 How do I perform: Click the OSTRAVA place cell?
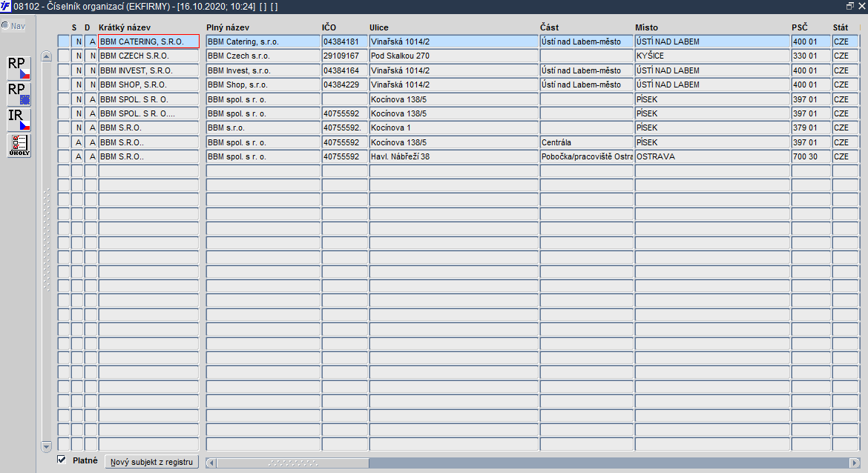712,156
